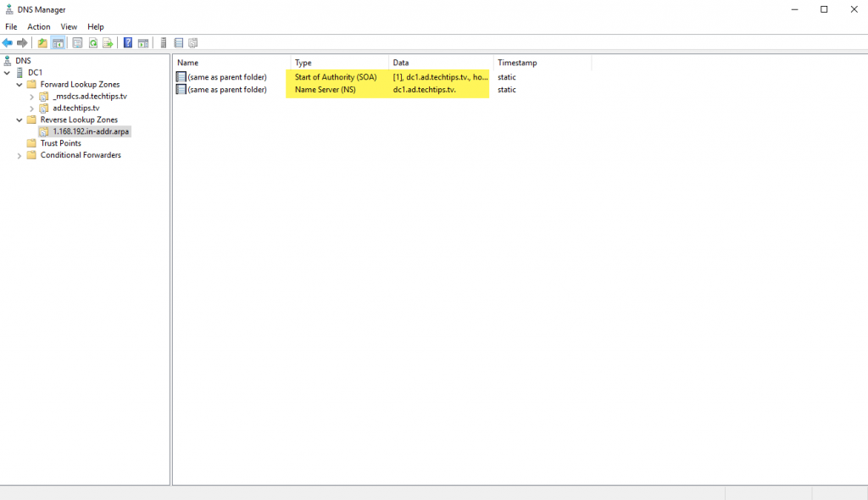Collapse the Forward Lookup Zones node
The width and height of the screenshot is (868, 500).
(x=19, y=85)
